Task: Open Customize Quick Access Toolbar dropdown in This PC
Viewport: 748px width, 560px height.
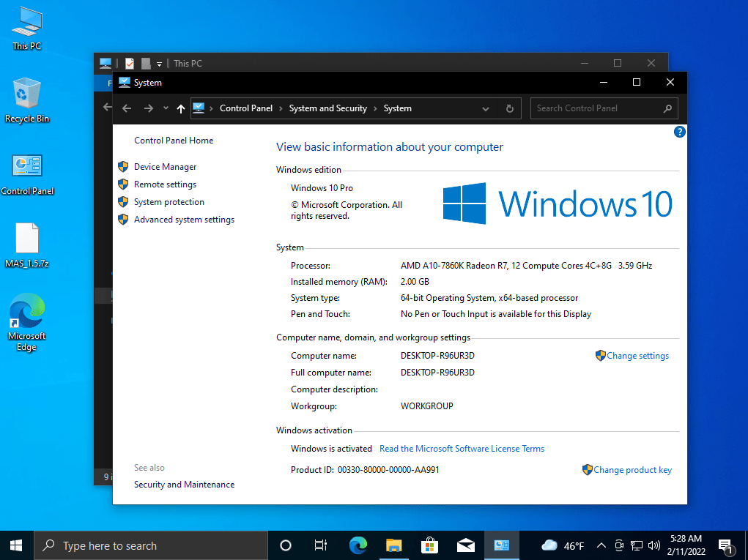Action: (159, 64)
